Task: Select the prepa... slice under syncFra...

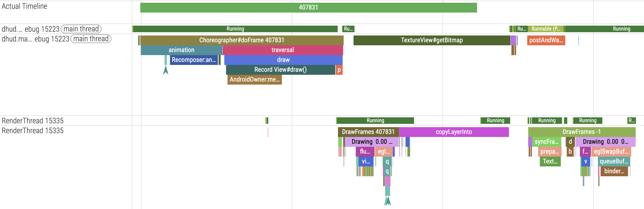Action: tap(550, 151)
